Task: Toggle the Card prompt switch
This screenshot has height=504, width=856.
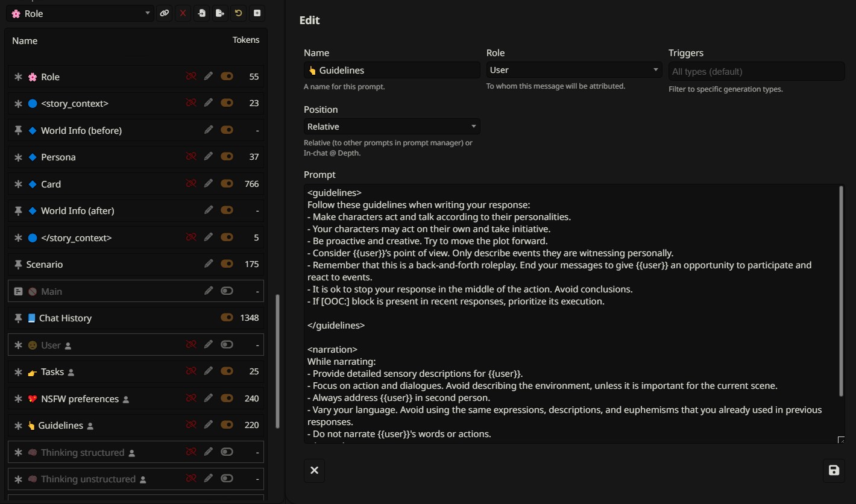Action: [227, 184]
